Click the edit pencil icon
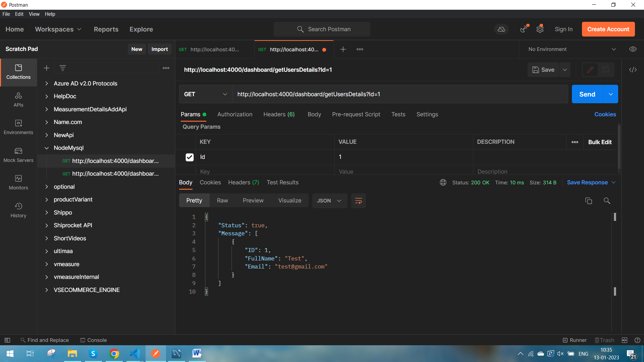Screen dimensions: 644x362 [590, 70]
